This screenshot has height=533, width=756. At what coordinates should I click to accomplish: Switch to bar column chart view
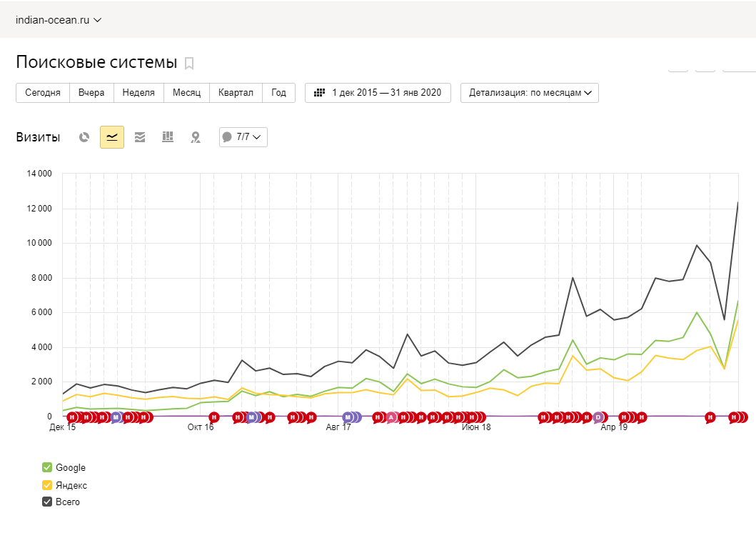(167, 137)
